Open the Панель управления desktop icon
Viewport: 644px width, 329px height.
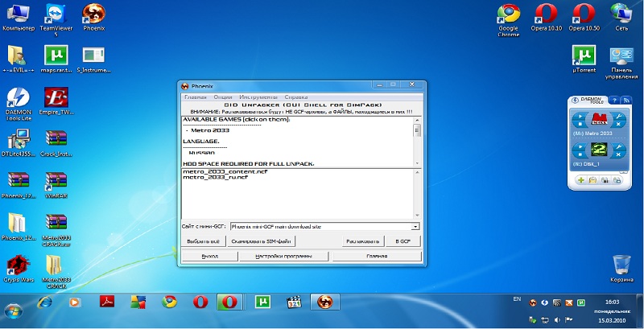(621, 64)
